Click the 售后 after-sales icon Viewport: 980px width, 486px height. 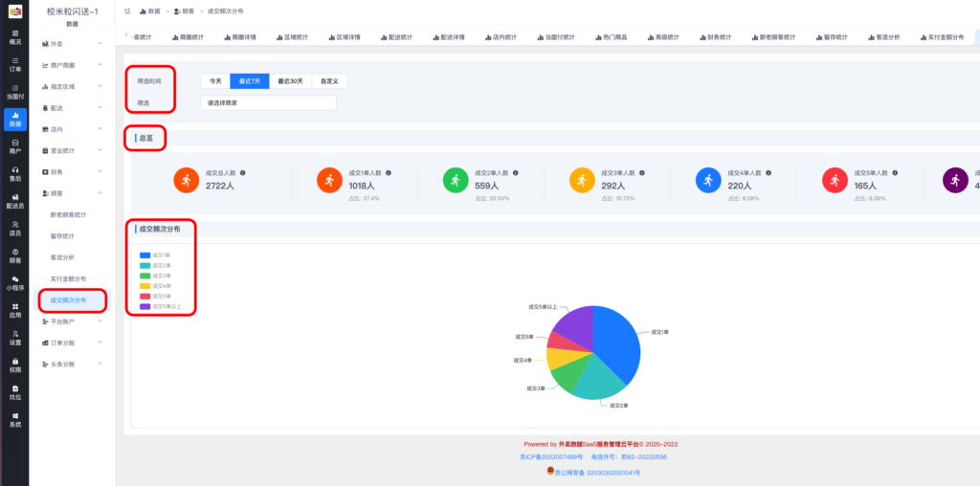[14, 173]
